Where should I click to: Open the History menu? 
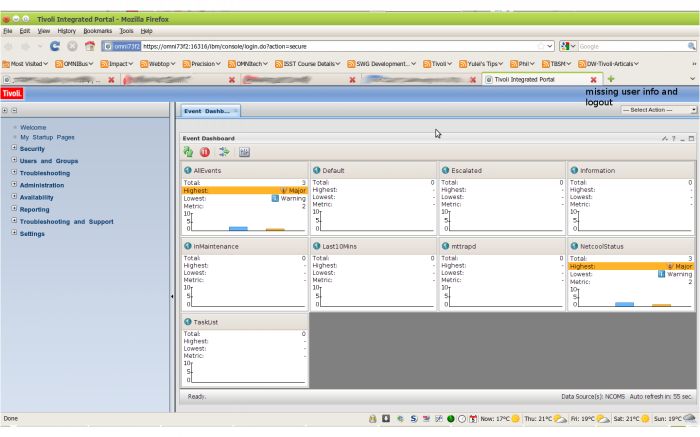coord(67,31)
